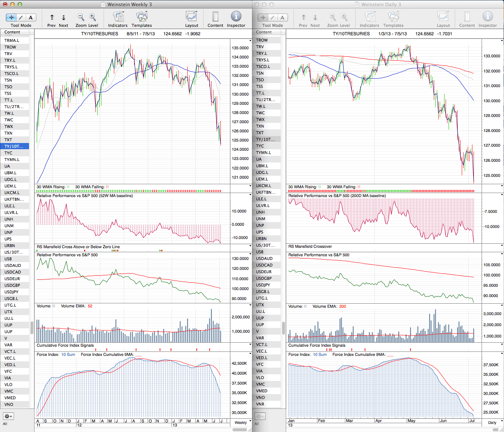Open the gear action menu below Weekly symbol list
Image resolution: width=504 pixels, height=432 pixels.
click(8, 416)
